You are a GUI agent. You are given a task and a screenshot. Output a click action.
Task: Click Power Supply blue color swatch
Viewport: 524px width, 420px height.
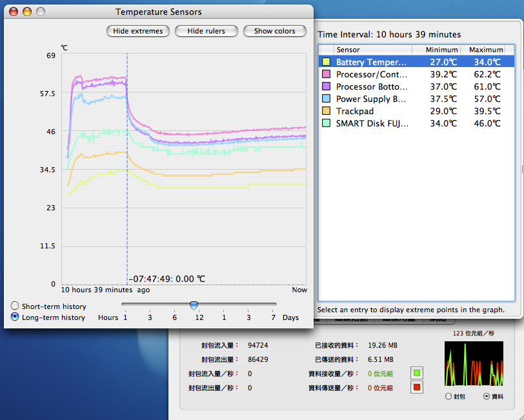(x=326, y=99)
